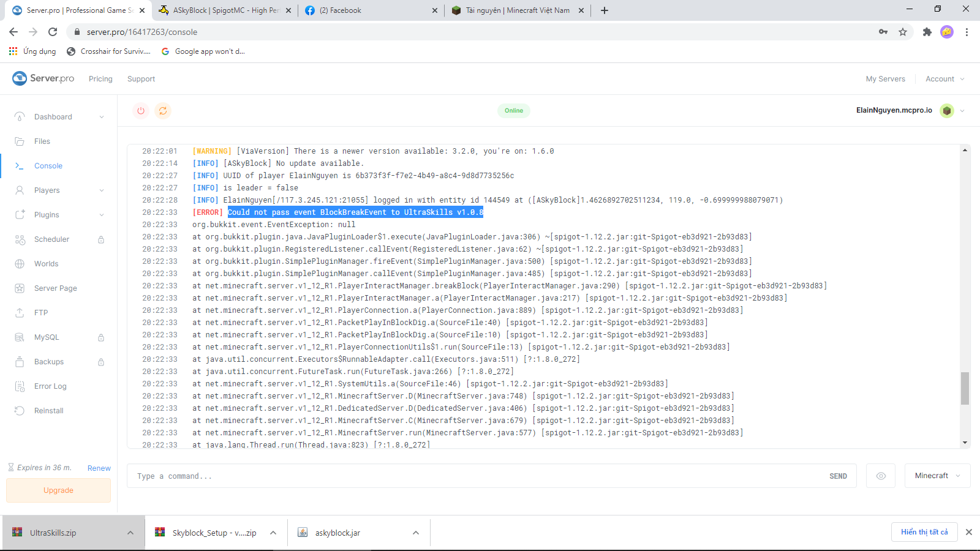Click the highlighted UltraSkills error message
The image size is (980, 551).
click(x=356, y=212)
